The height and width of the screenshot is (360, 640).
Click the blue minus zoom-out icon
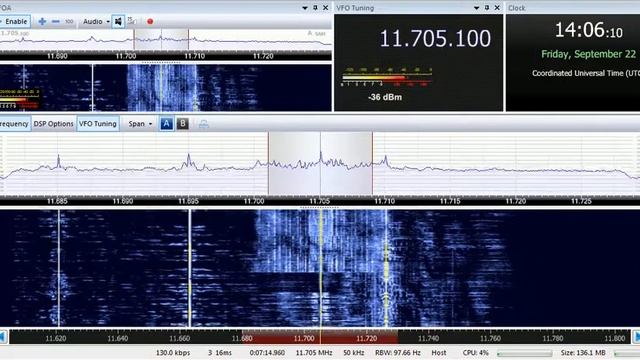pyautogui.click(x=56, y=21)
